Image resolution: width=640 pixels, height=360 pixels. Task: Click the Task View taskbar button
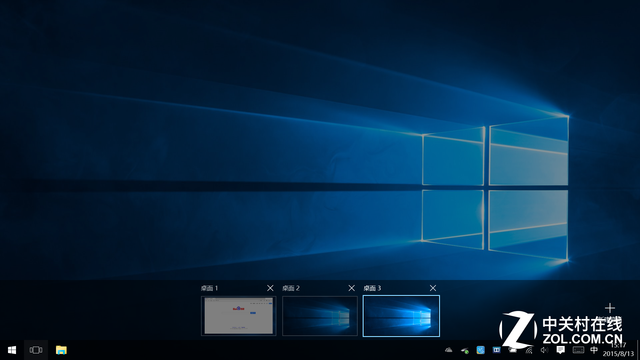36,350
